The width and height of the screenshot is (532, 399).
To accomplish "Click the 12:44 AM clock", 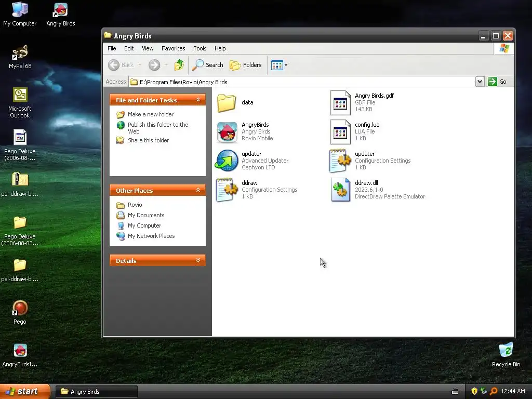I will coord(513,392).
